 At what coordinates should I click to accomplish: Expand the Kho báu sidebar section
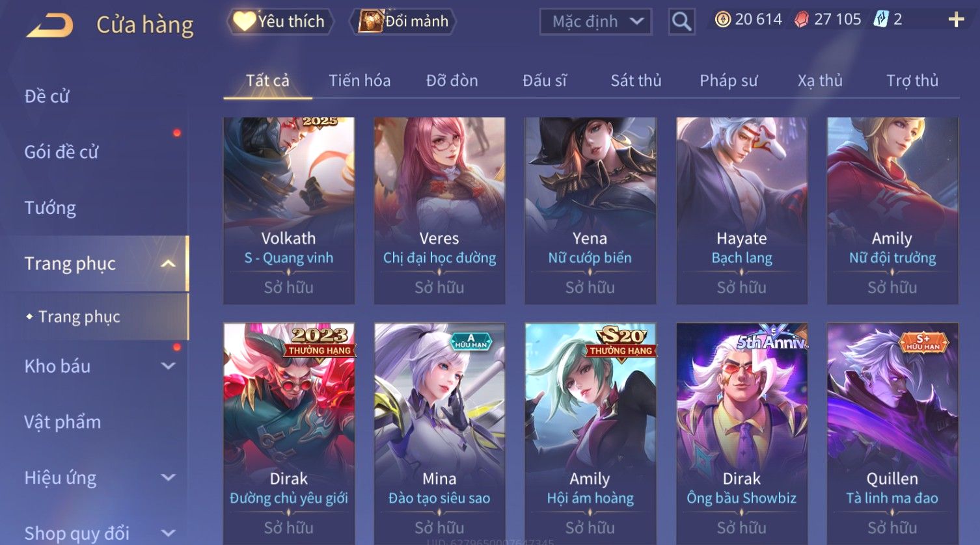pos(168,366)
